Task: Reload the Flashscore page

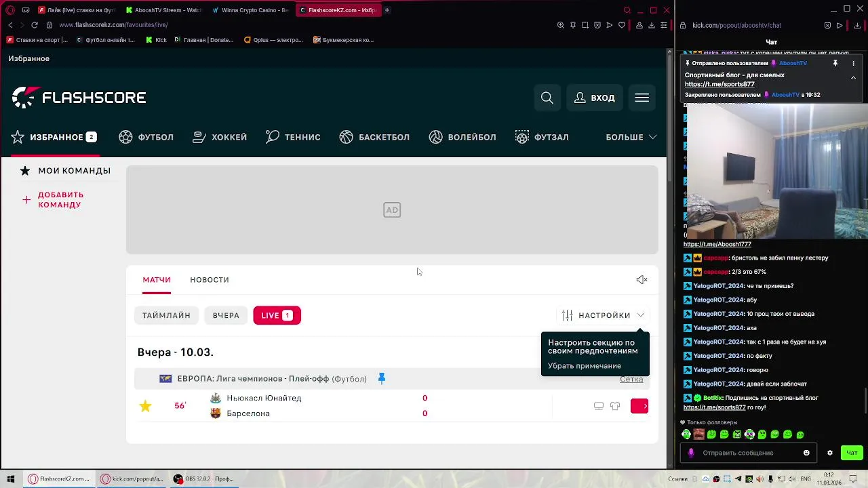Action: 35,25
